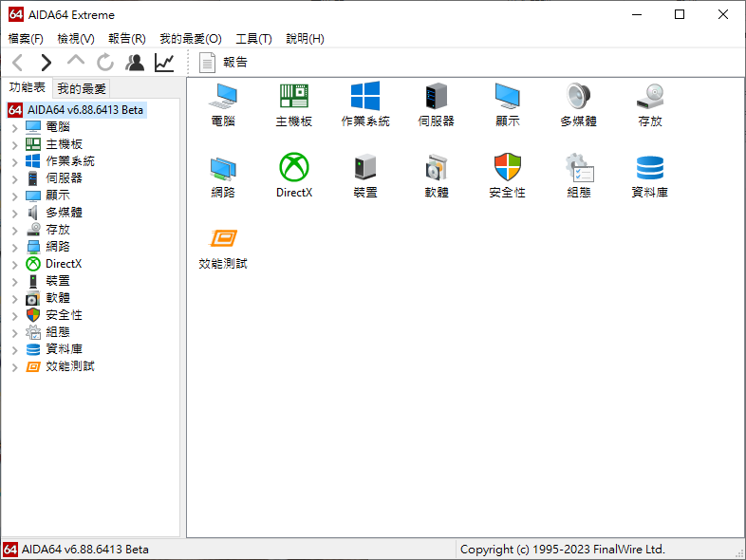Screen dimensions: 746x560
Task: Select 裝置 label in the tree
Action: click(x=58, y=281)
